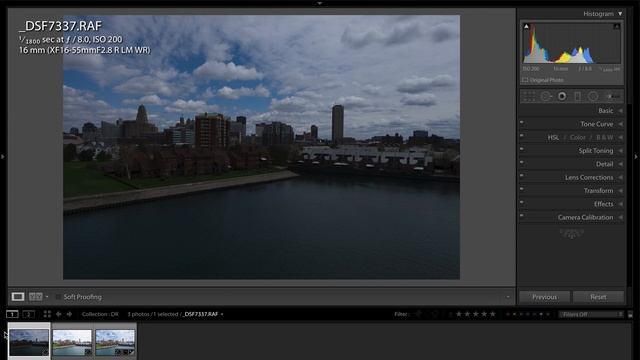640x360 pixels.
Task: Toggle Effects panel on/off switch
Action: pyautogui.click(x=522, y=202)
